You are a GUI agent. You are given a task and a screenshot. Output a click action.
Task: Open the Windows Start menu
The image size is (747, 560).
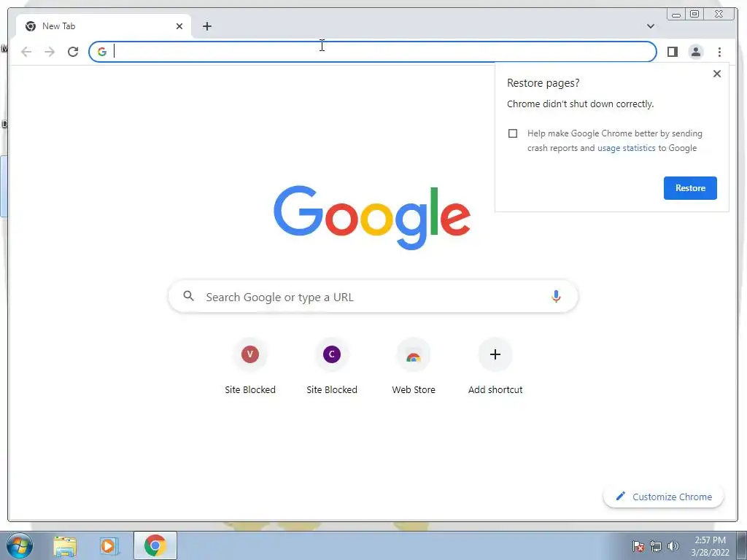pos(20,545)
